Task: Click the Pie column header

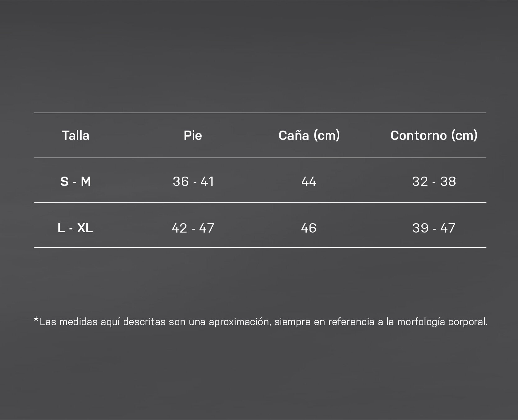Action: [x=193, y=136]
